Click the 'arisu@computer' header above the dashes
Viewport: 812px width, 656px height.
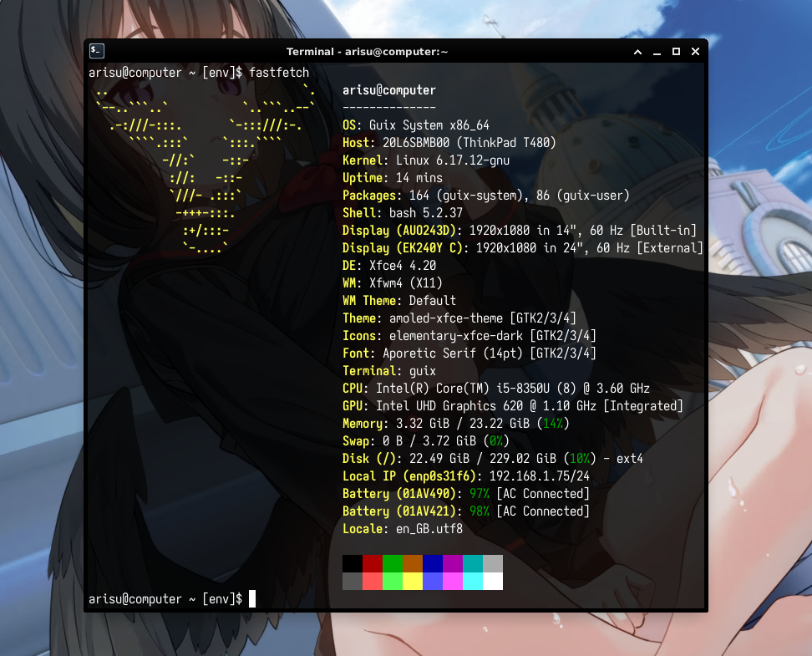pos(389,90)
